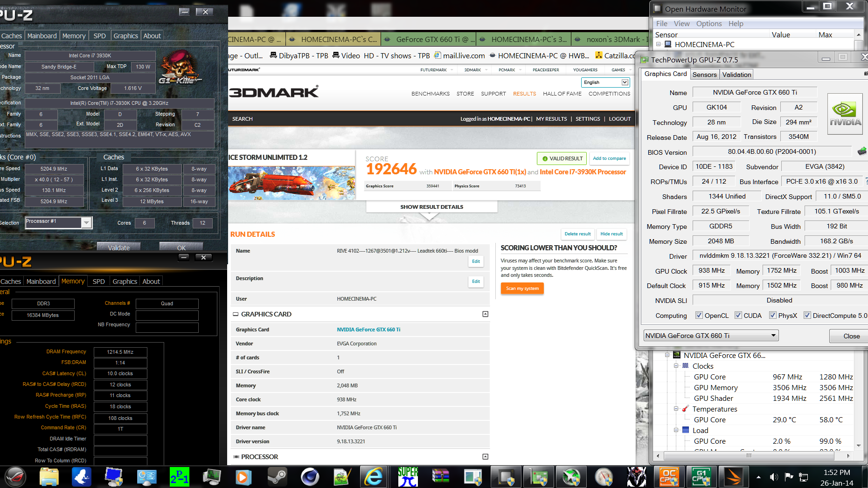Click the Logout link on 3DMark
This screenshot has width=868, height=488.
[619, 119]
